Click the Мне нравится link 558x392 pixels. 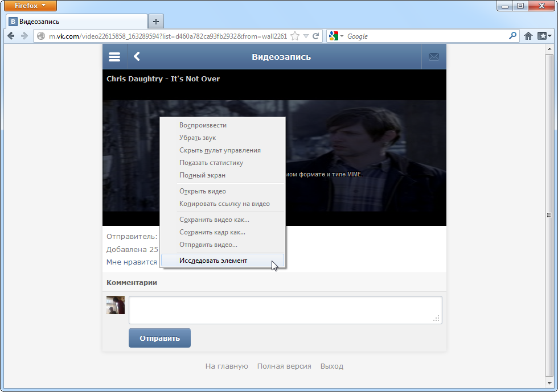click(132, 262)
